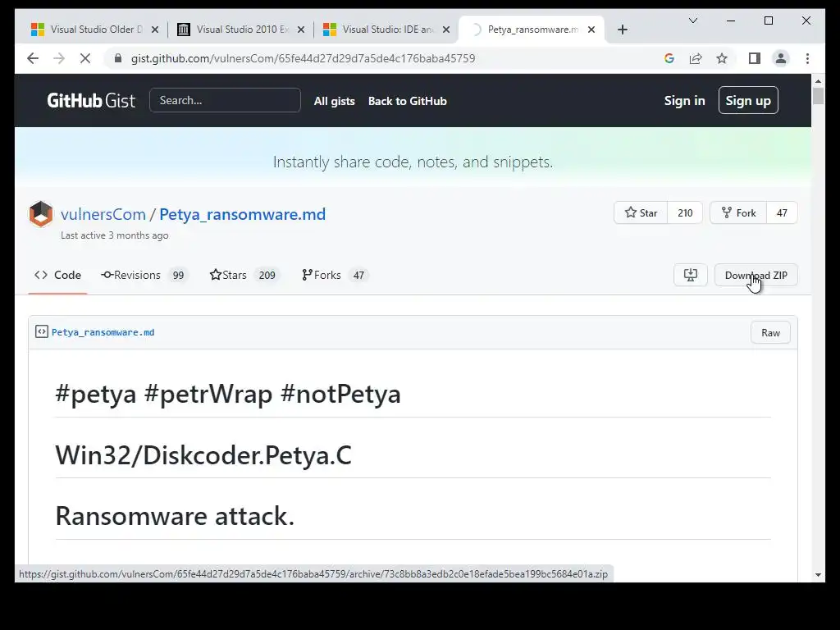
Task: Toggle the browser side panel icon
Action: click(755, 58)
